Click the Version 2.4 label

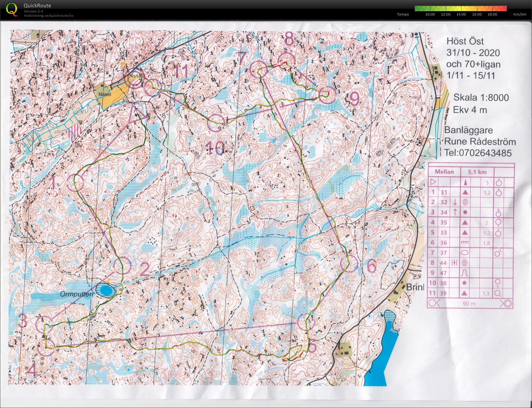pos(33,11)
